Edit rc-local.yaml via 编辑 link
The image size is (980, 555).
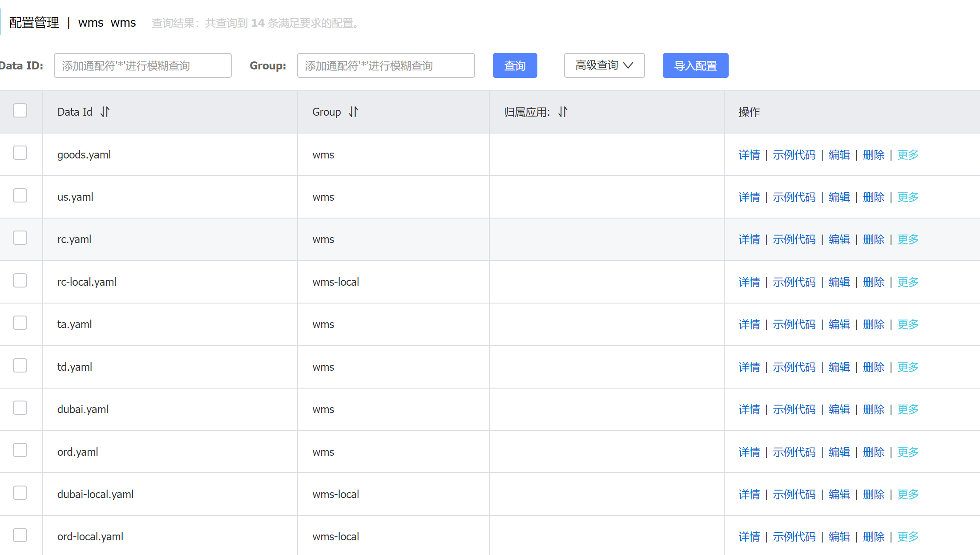click(x=839, y=282)
